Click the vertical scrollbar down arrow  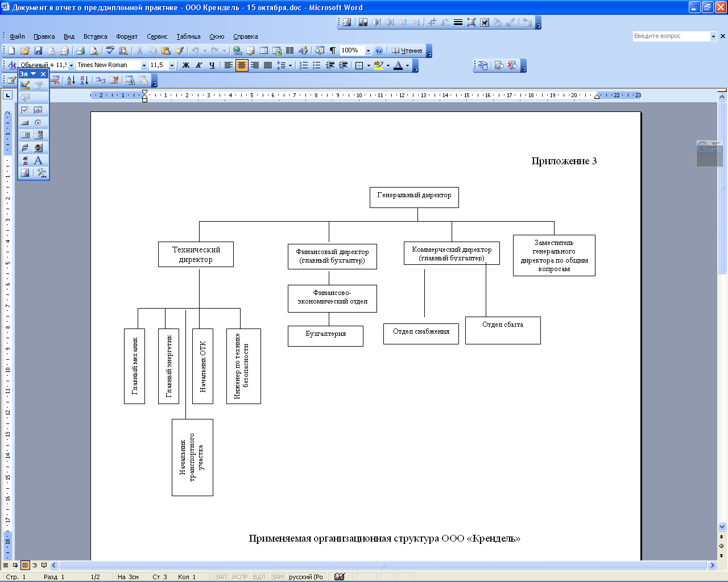point(722,526)
